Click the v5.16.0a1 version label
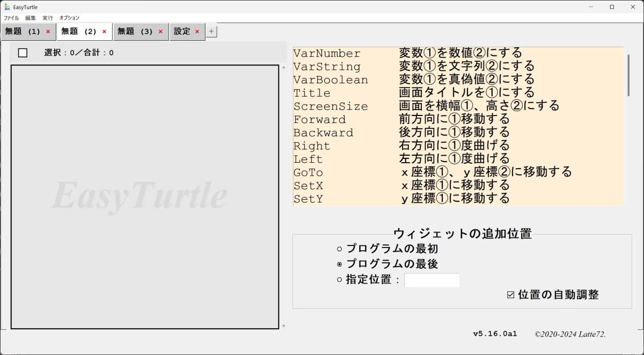 [495, 334]
